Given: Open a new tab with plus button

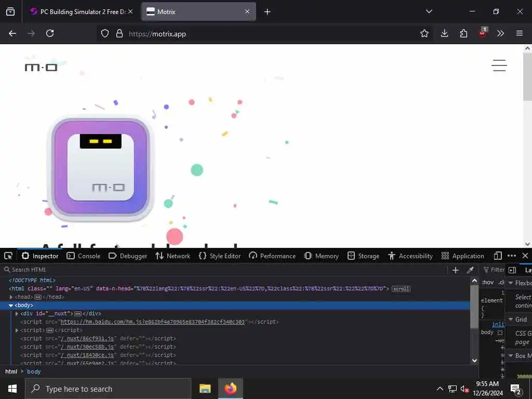Looking at the screenshot, I should [268, 12].
